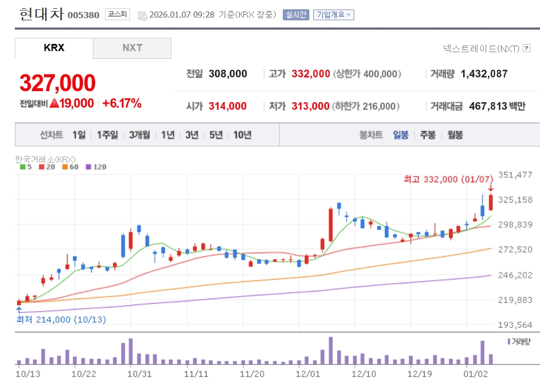Select the 월봉 candlestick chart
540x392 pixels.
455,135
